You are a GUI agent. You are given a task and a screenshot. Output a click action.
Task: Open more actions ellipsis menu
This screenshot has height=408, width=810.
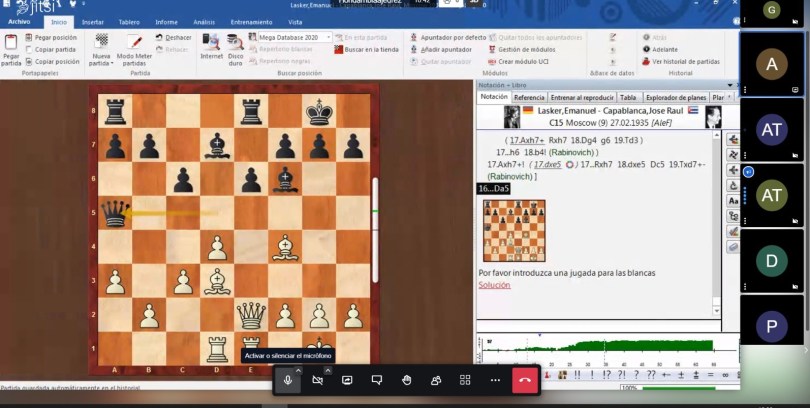(495, 380)
